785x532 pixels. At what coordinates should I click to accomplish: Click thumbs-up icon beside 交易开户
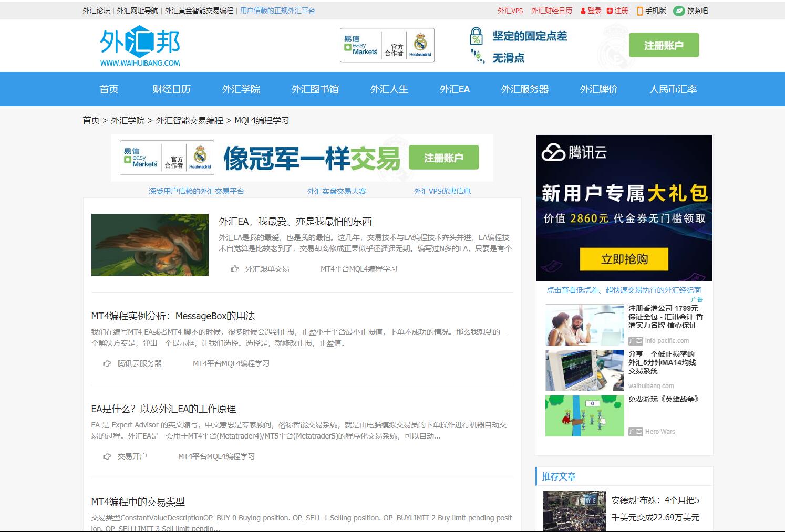pos(107,456)
